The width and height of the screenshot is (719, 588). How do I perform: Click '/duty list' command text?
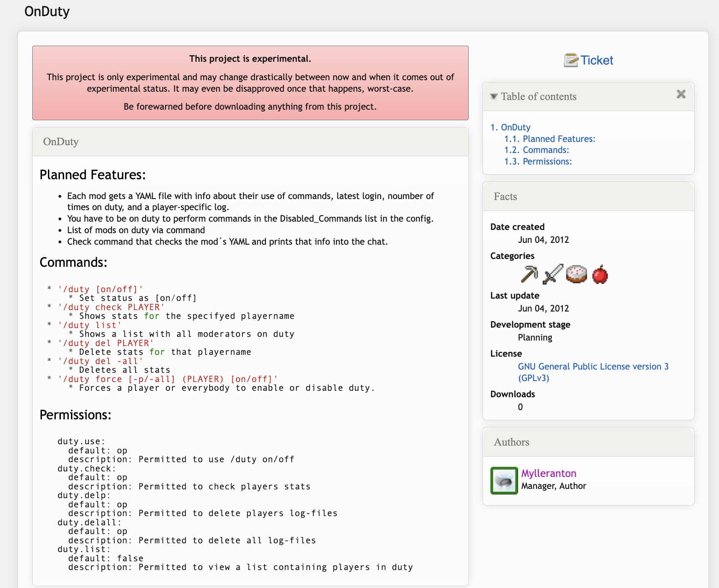click(x=89, y=325)
